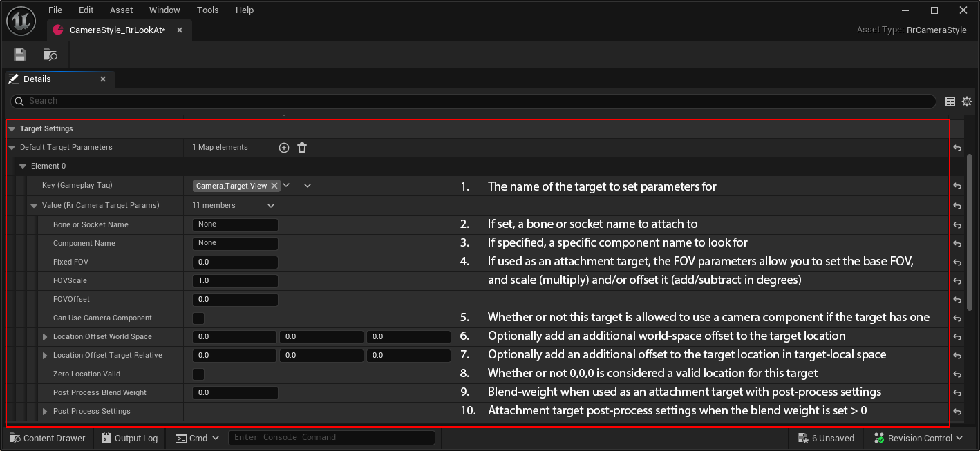Focus the Enter Console Command field

(332, 438)
